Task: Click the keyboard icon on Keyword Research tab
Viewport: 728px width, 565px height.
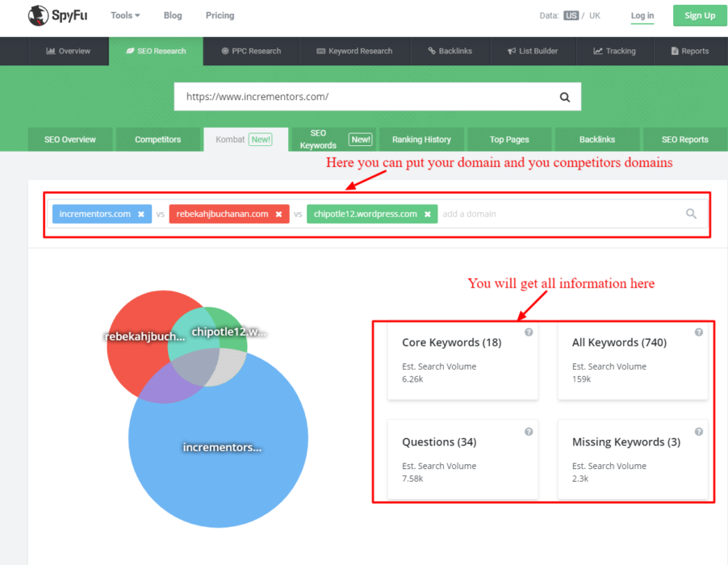Action: point(321,51)
